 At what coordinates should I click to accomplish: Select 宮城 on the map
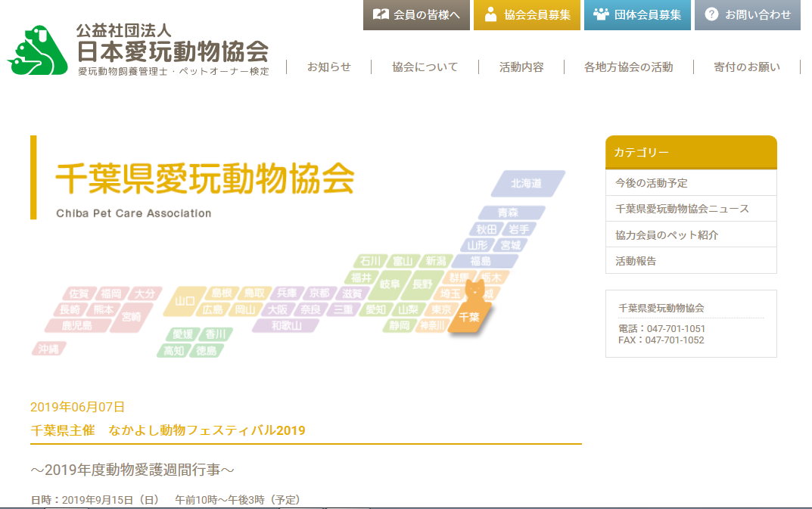click(x=510, y=245)
